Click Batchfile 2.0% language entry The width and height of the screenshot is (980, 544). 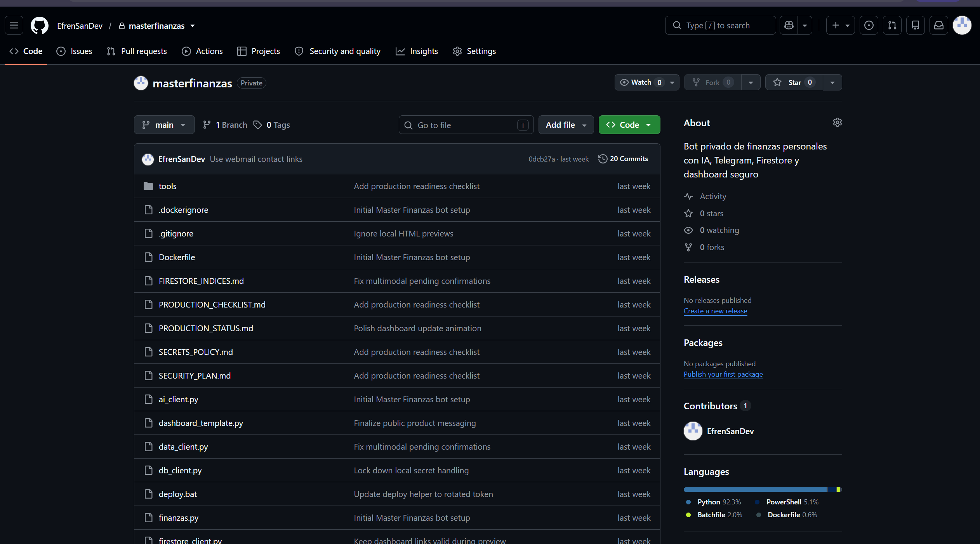[714, 515]
